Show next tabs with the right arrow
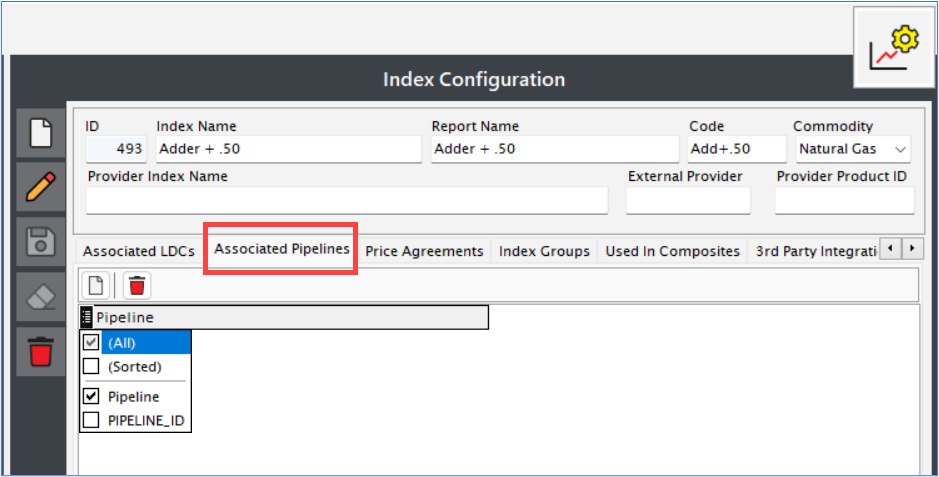This screenshot has width=939, height=477. (x=913, y=248)
